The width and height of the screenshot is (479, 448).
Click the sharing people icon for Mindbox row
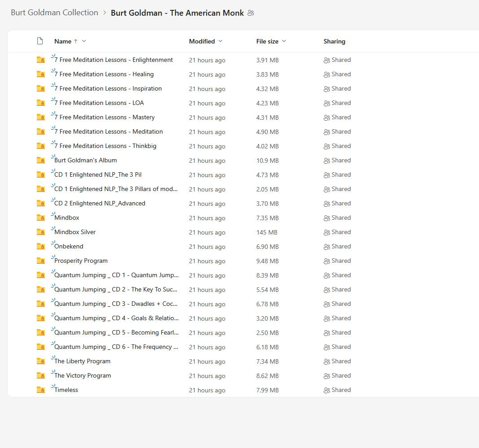pyautogui.click(x=326, y=218)
